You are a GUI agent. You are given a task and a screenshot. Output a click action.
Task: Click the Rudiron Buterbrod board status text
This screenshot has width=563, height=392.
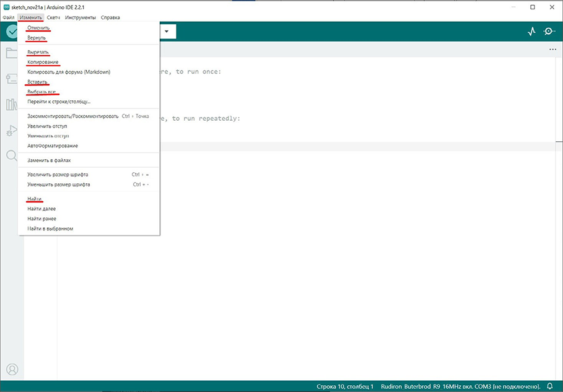[460, 386]
